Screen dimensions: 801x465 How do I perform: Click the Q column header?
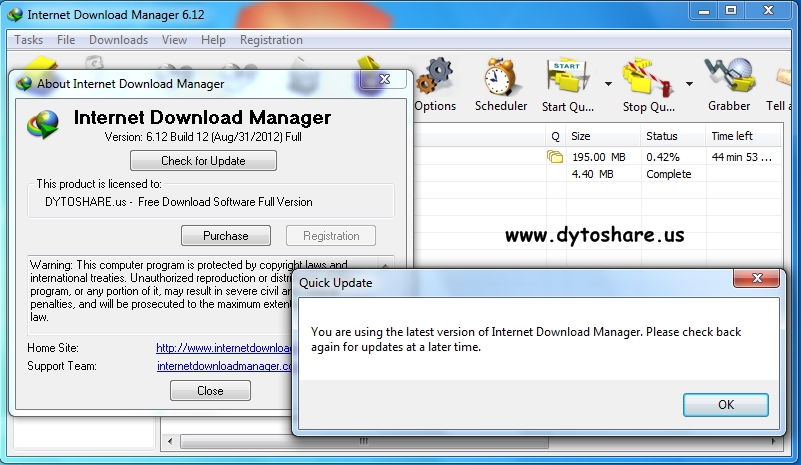(556, 136)
